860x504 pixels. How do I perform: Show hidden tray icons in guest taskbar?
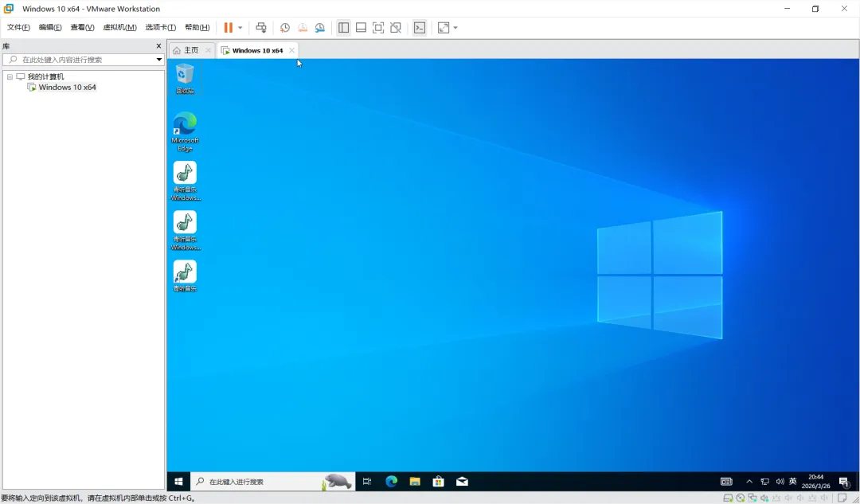tap(749, 482)
